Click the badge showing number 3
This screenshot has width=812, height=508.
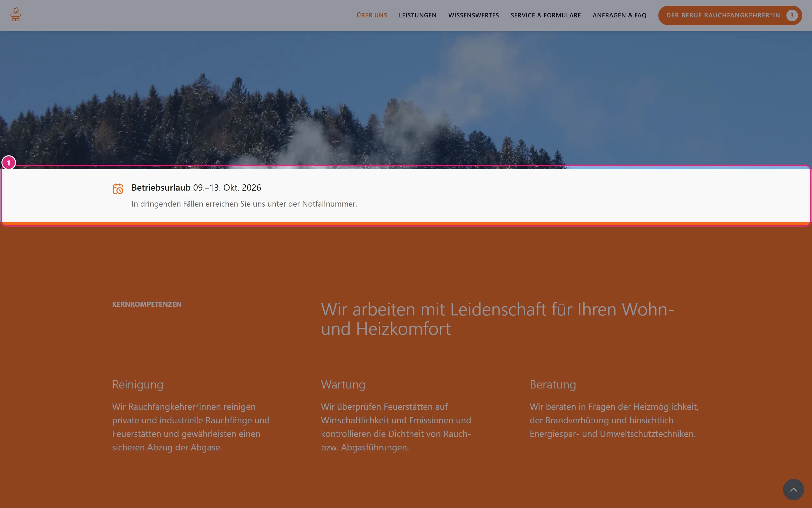coord(791,15)
